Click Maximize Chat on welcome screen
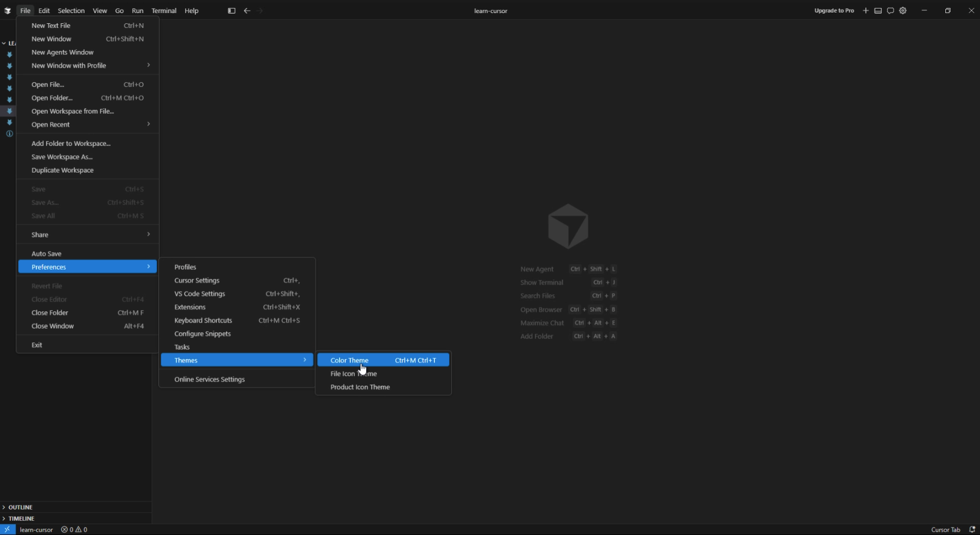The width and height of the screenshot is (980, 535). [x=542, y=323]
